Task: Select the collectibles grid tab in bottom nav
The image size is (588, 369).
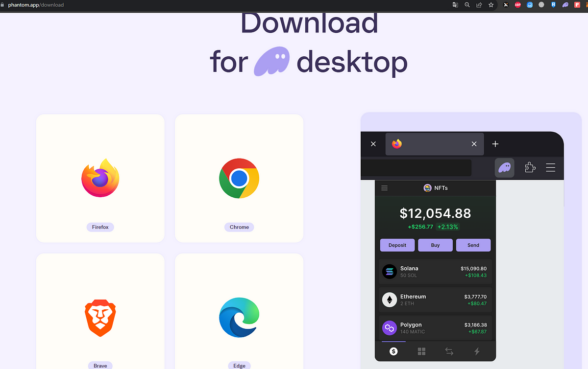Action: point(421,351)
